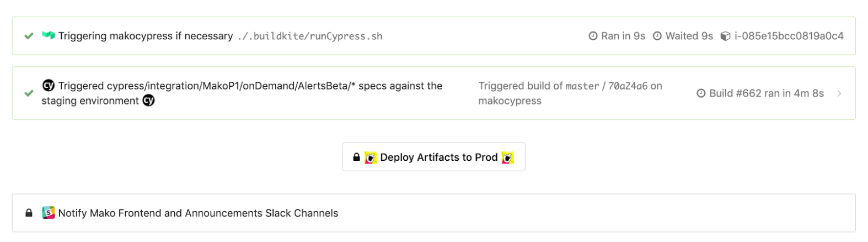This screenshot has height=242, width=868.
Task: Click the ./.buildkite/runCypress.sh command text
Action: click(310, 36)
